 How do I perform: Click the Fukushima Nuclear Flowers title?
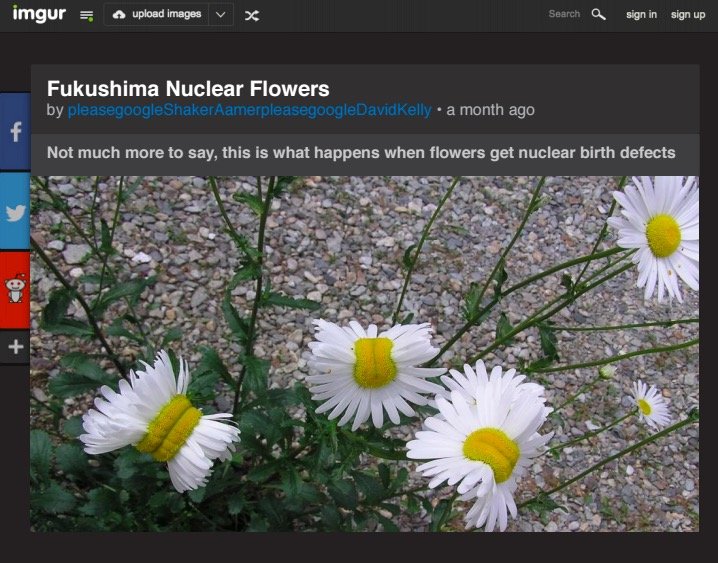click(x=188, y=88)
